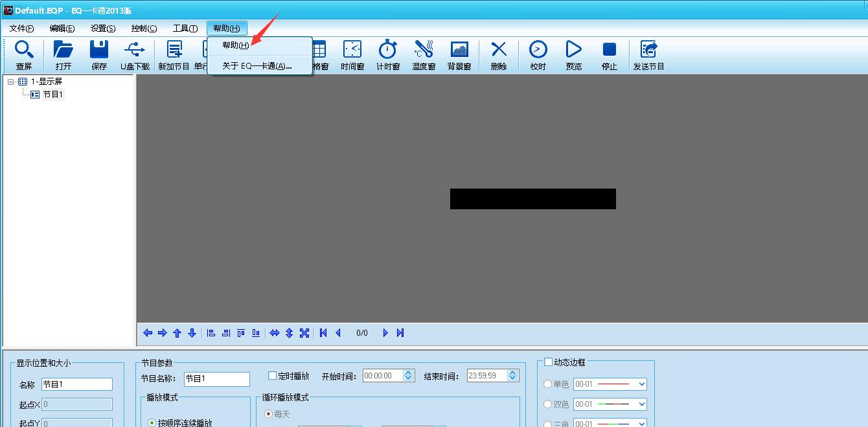Viewport: 868px width, 427px height.
Task: Enable the 定时播放 checkbox
Action: pyautogui.click(x=273, y=376)
